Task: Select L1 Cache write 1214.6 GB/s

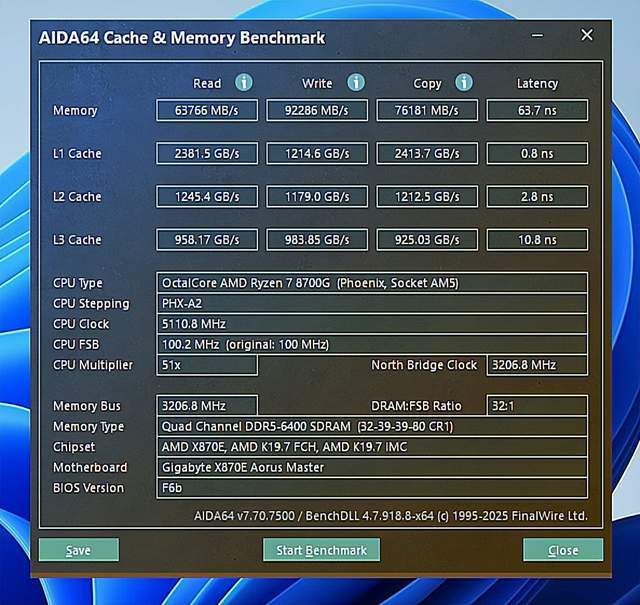Action: [x=317, y=153]
